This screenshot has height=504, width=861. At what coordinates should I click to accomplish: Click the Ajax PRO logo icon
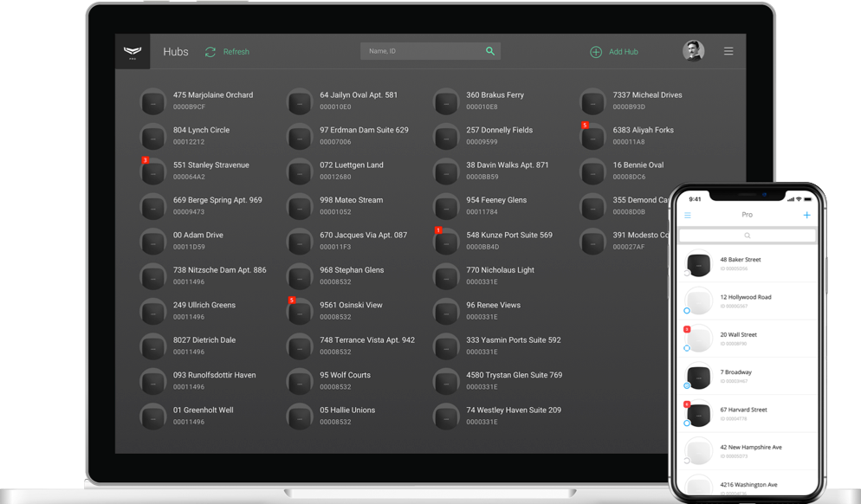pos(133,52)
